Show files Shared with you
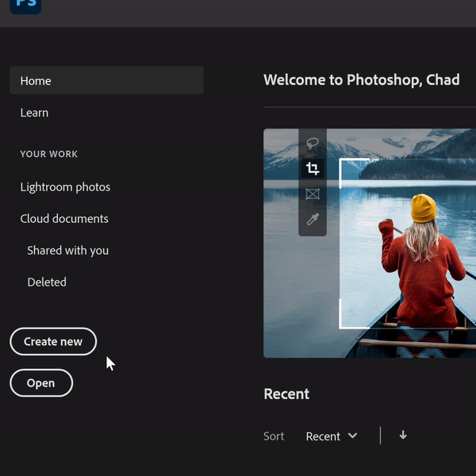Viewport: 476px width, 476px height. pyautogui.click(x=67, y=251)
